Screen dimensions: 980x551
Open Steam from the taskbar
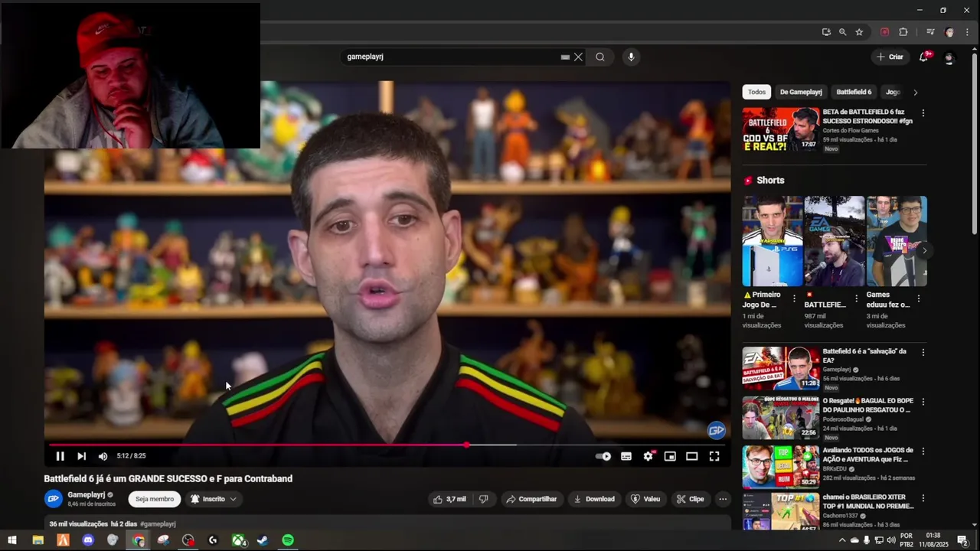(263, 540)
